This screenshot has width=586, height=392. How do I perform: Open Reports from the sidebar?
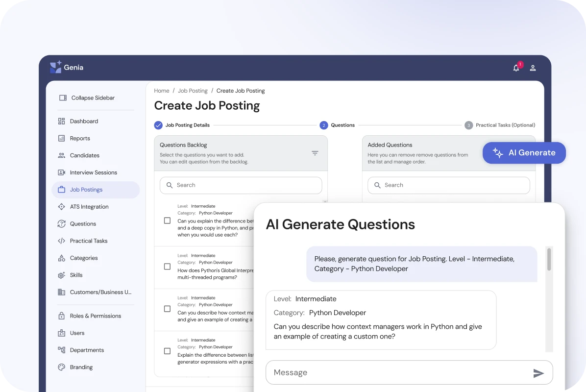(80, 138)
